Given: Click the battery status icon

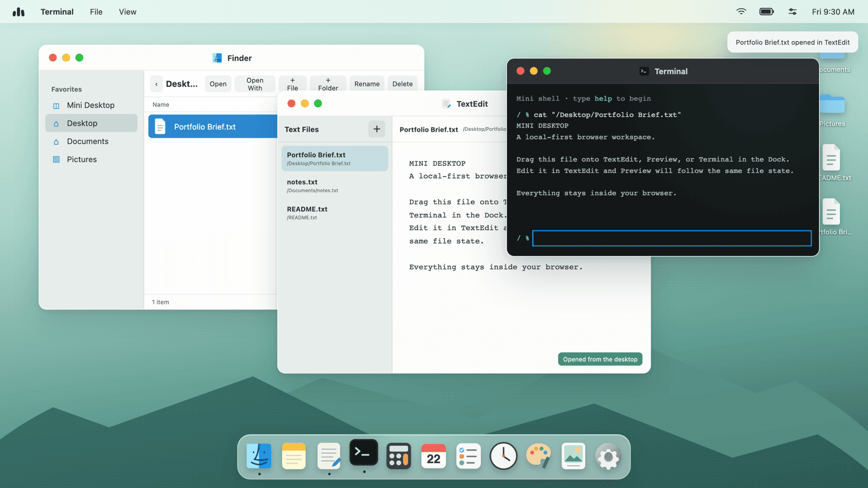Looking at the screenshot, I should click(767, 11).
